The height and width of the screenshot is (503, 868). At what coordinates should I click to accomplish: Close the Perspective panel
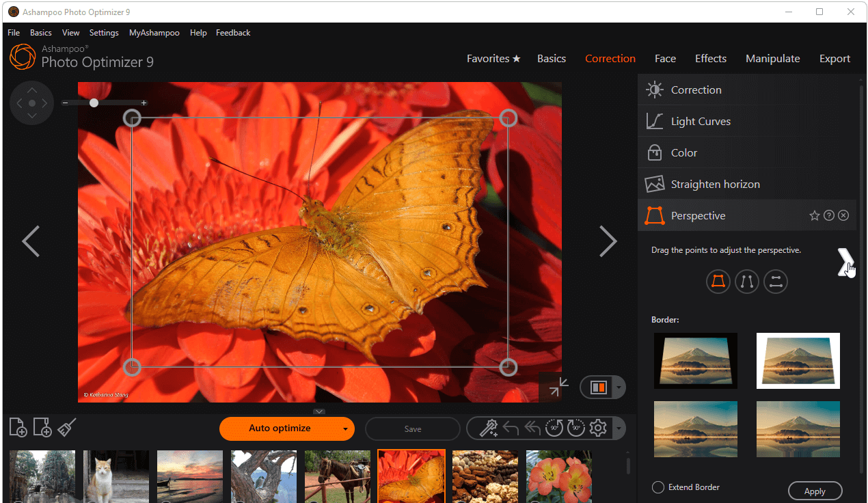click(843, 216)
